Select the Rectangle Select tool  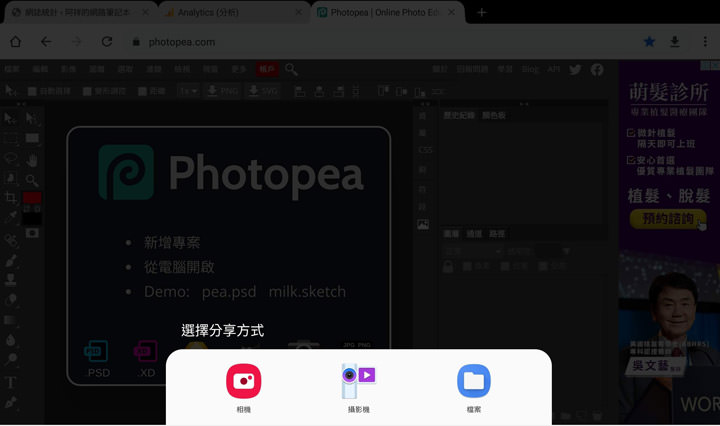10,139
